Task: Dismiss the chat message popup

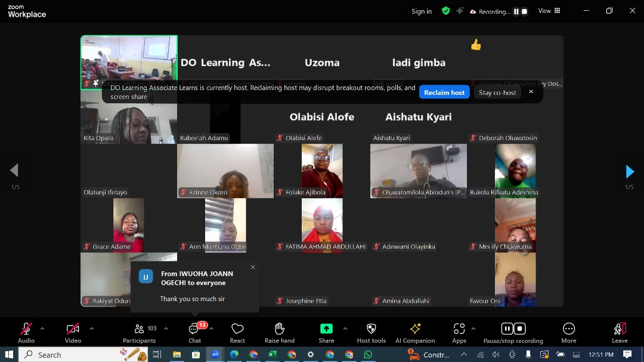Action: tap(253, 267)
